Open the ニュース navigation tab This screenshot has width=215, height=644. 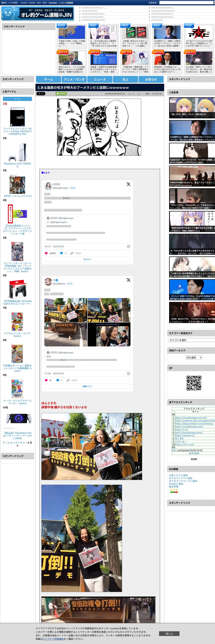click(x=100, y=79)
